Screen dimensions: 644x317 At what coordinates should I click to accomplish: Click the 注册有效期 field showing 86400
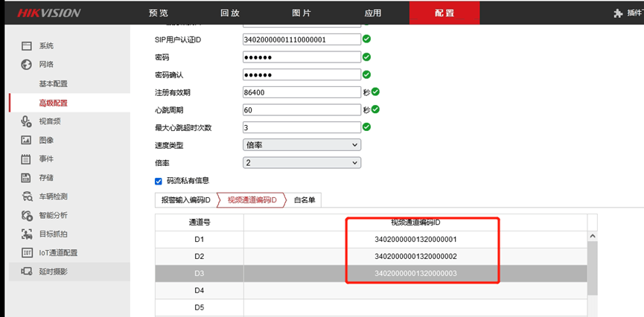(302, 92)
